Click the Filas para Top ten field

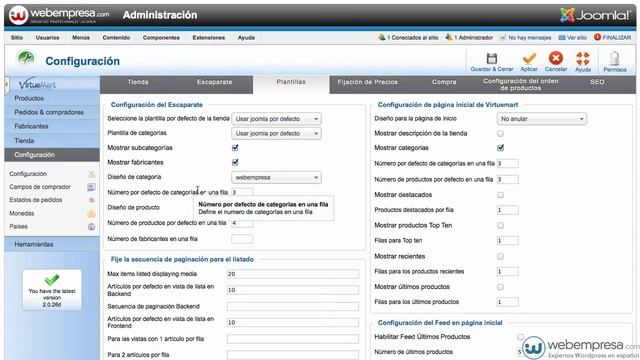508,241
